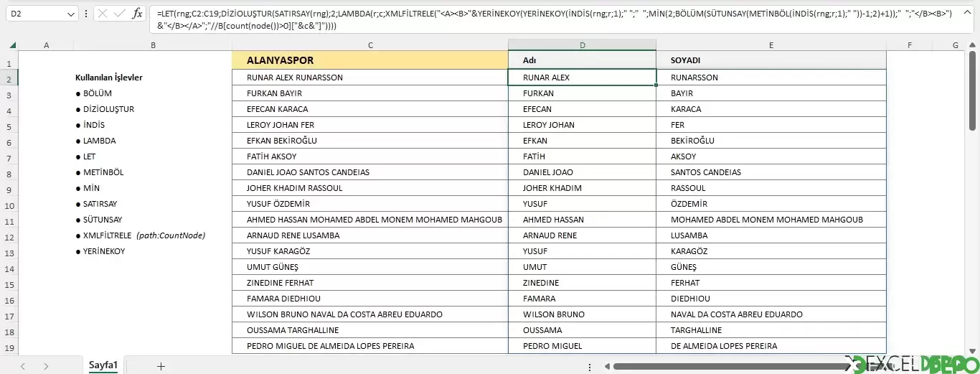980x374 pixels.
Task: Open the Insert Function fx dialog
Action: click(x=137, y=14)
